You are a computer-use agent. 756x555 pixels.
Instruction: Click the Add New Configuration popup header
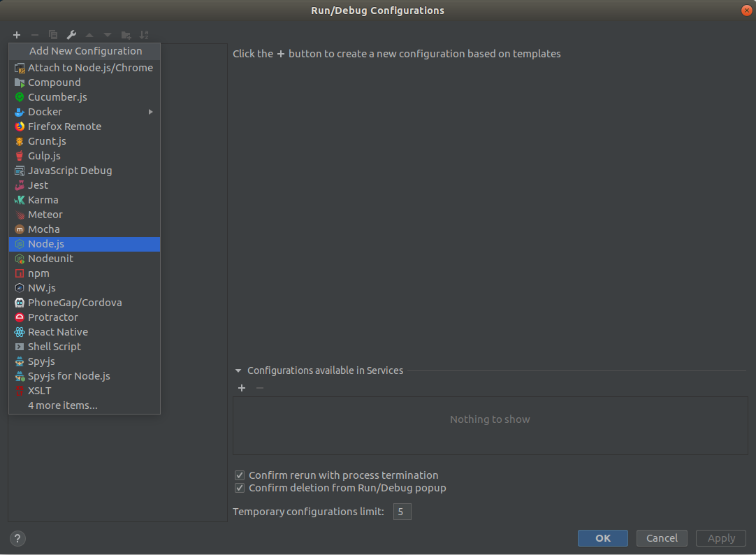[x=85, y=51]
